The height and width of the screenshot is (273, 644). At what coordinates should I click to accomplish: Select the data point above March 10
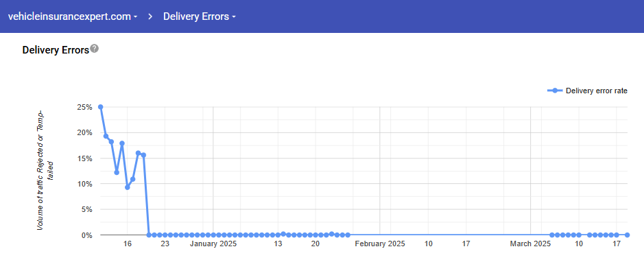click(579, 235)
